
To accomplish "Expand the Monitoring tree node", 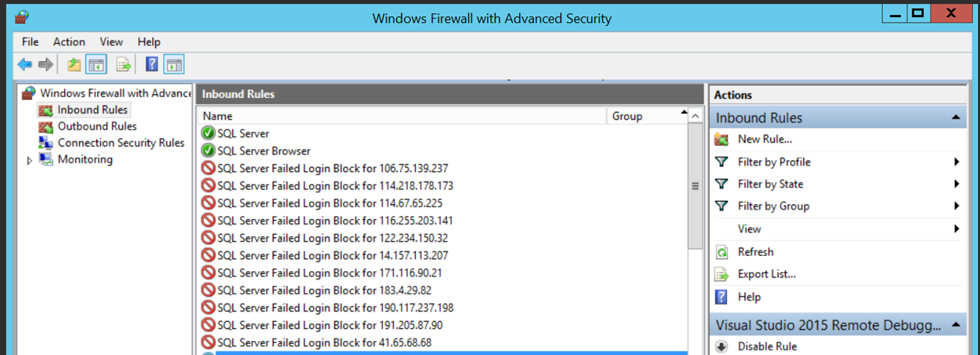I will pos(30,161).
